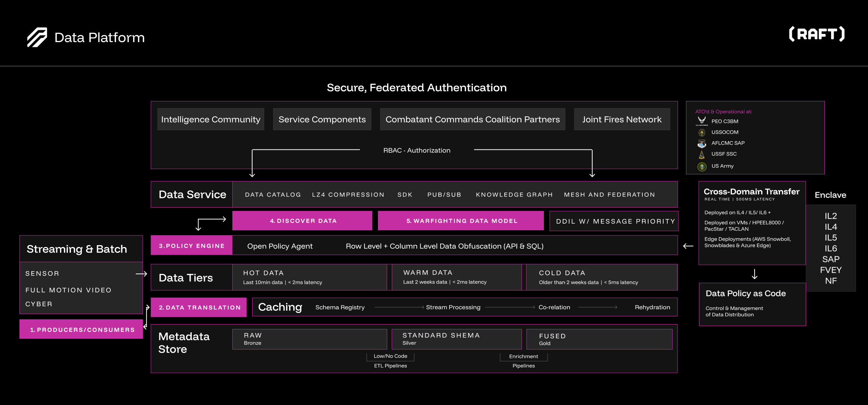Click the Enrichment Pipelines label
The height and width of the screenshot is (405, 868).
click(524, 361)
